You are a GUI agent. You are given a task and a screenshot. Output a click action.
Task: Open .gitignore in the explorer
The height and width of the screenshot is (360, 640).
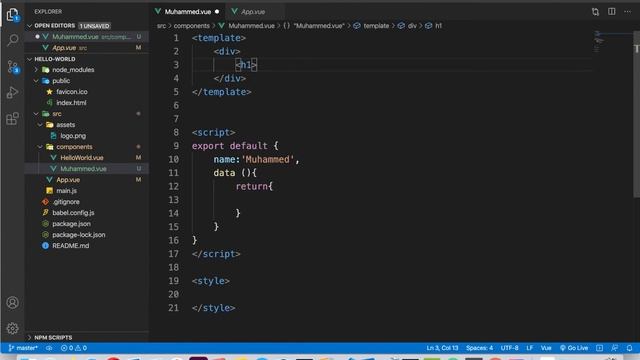[66, 202]
